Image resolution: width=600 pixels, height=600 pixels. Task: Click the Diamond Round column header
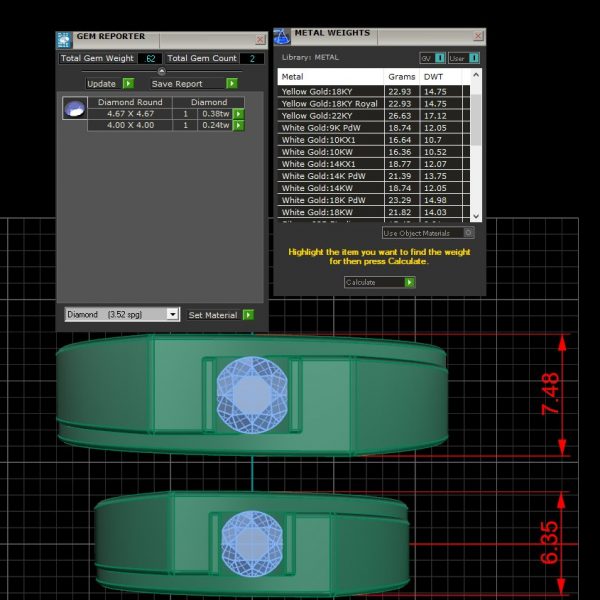tap(130, 102)
